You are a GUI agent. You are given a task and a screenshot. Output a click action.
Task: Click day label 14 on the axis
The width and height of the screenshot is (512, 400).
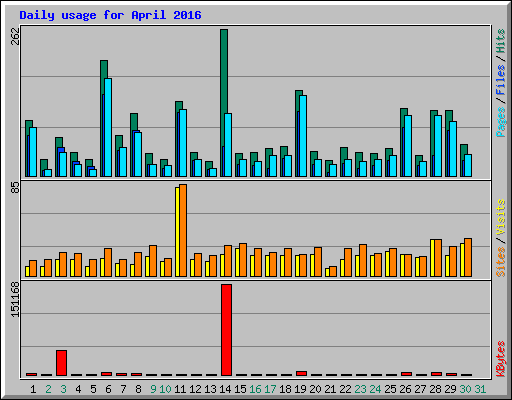[225, 389]
